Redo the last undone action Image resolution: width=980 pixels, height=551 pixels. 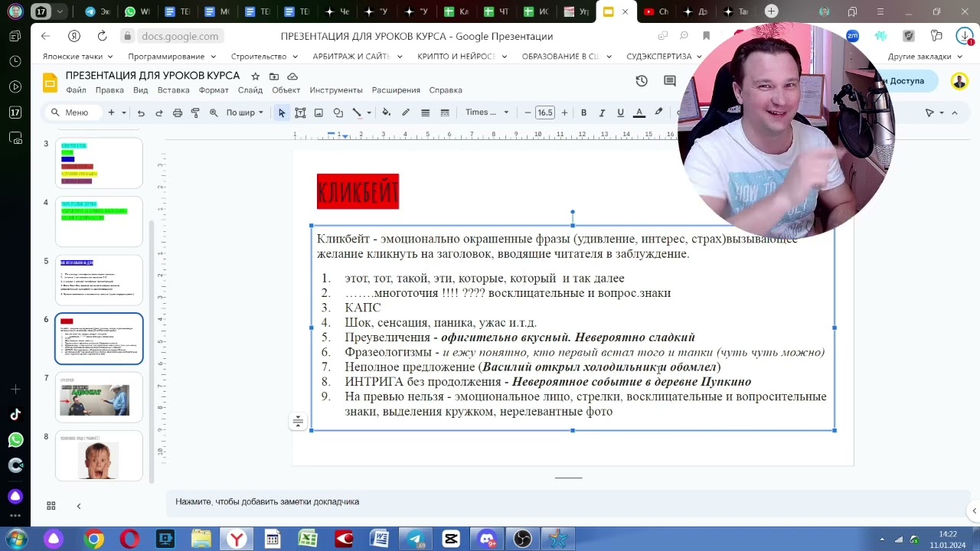(159, 112)
